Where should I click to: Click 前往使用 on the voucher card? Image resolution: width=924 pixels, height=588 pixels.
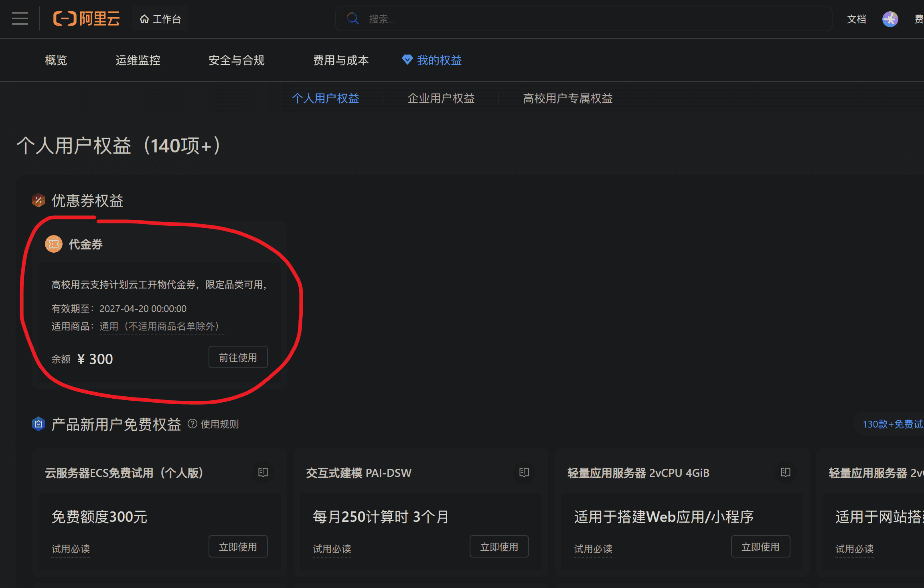click(x=238, y=357)
